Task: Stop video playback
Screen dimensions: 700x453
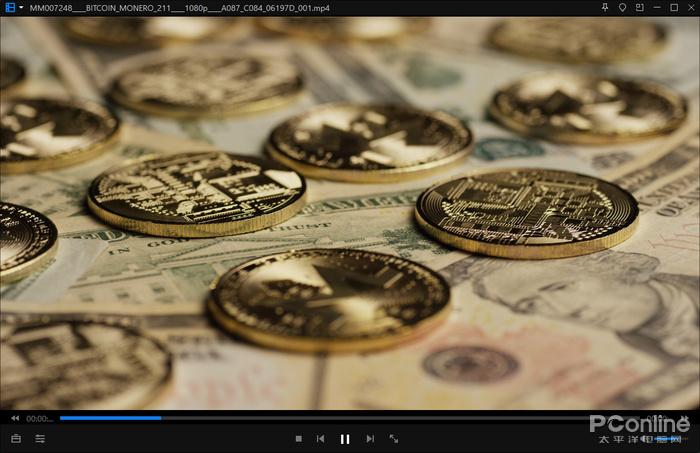Action: [299, 439]
